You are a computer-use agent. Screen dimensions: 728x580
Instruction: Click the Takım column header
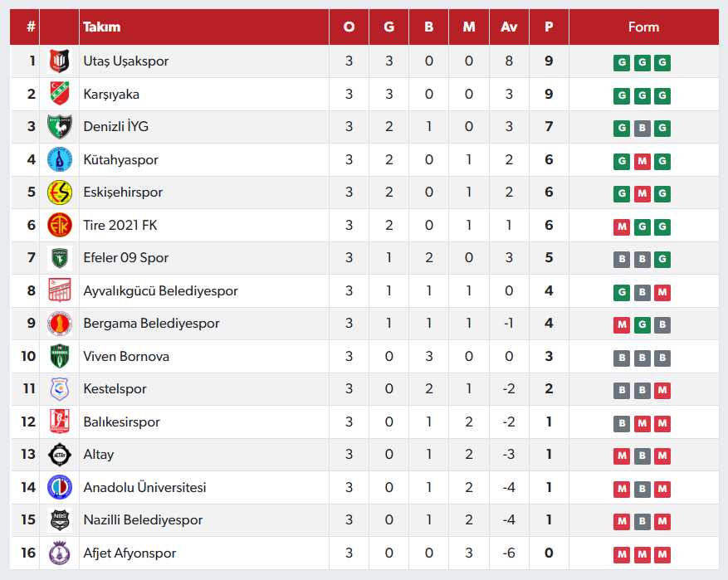(102, 27)
